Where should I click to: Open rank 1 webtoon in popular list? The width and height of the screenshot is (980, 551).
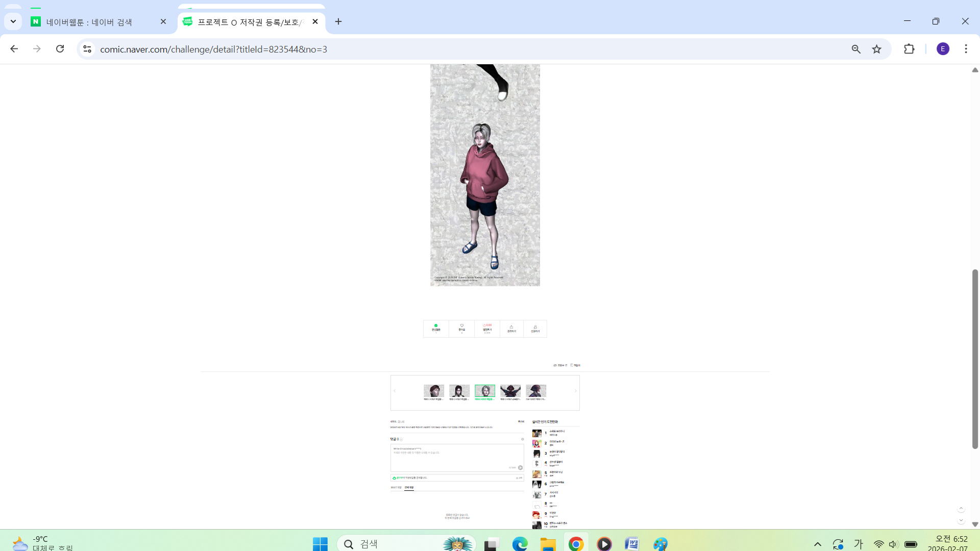(556, 432)
